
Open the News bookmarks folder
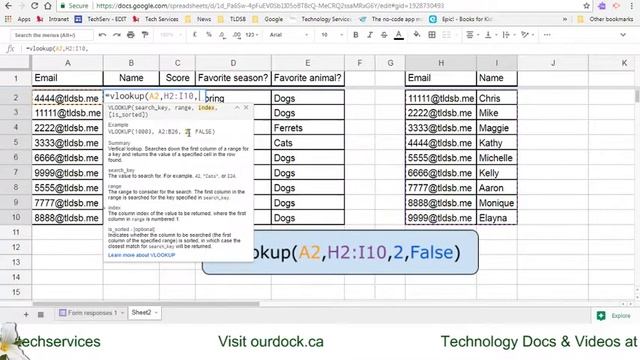(198, 19)
